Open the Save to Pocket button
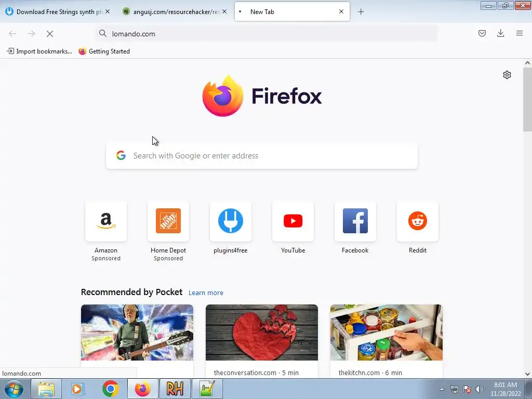The image size is (532, 399). coord(482,33)
